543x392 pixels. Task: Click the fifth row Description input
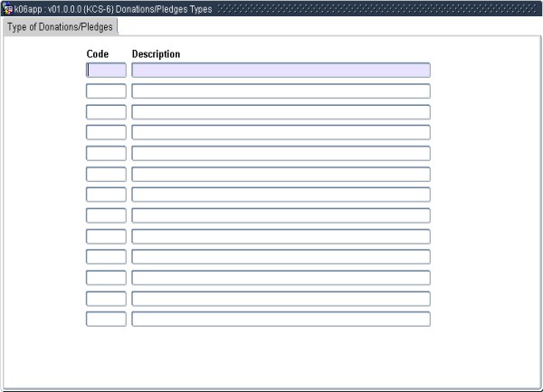tap(281, 153)
